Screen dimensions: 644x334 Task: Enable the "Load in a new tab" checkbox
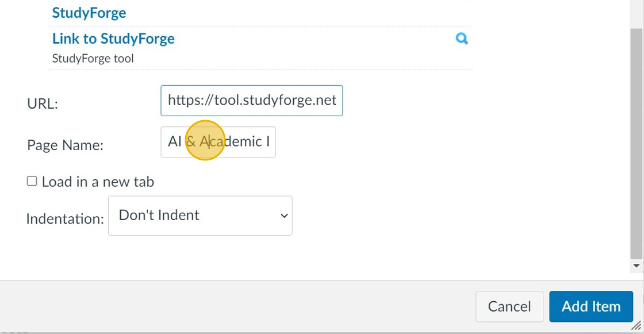(x=32, y=182)
